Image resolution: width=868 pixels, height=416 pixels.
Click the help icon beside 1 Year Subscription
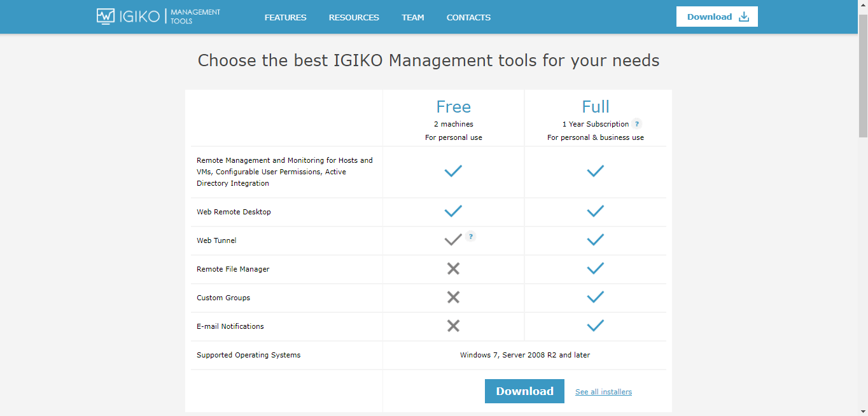coord(637,124)
